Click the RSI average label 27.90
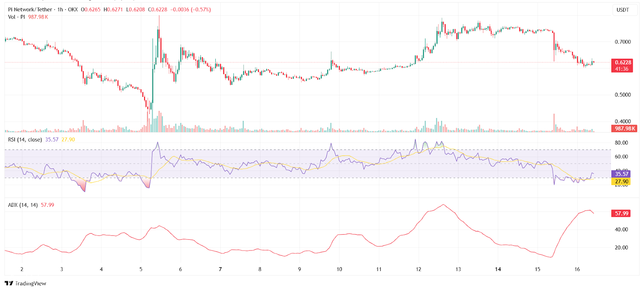 (621, 182)
